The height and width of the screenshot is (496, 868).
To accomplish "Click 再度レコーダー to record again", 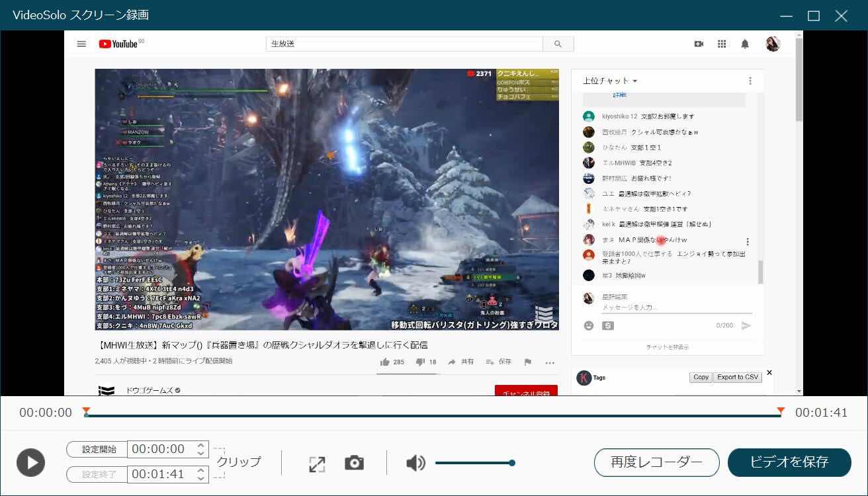I will 656,462.
